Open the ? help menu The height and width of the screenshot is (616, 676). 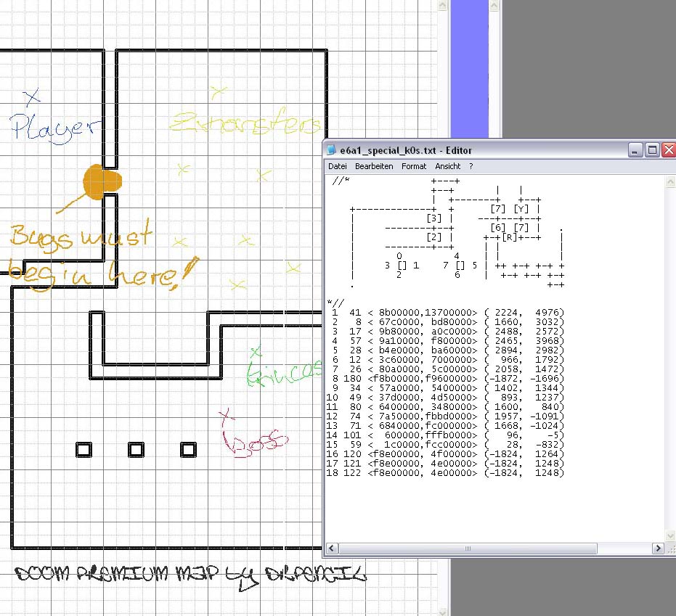tap(471, 166)
